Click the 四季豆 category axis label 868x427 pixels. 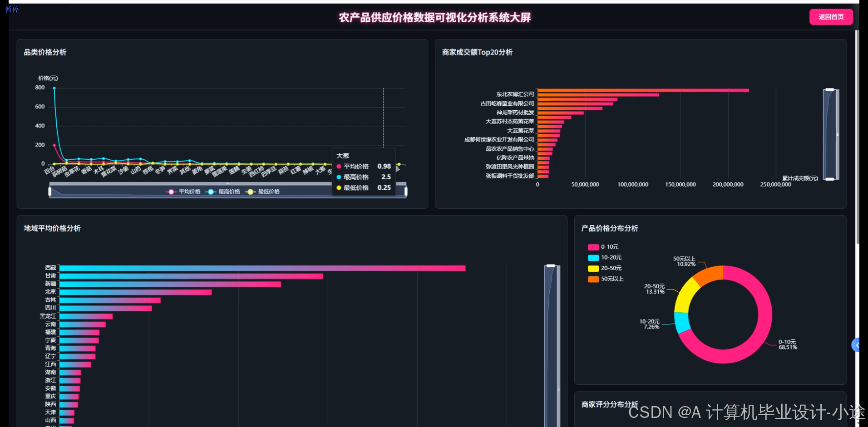pyautogui.click(x=269, y=172)
